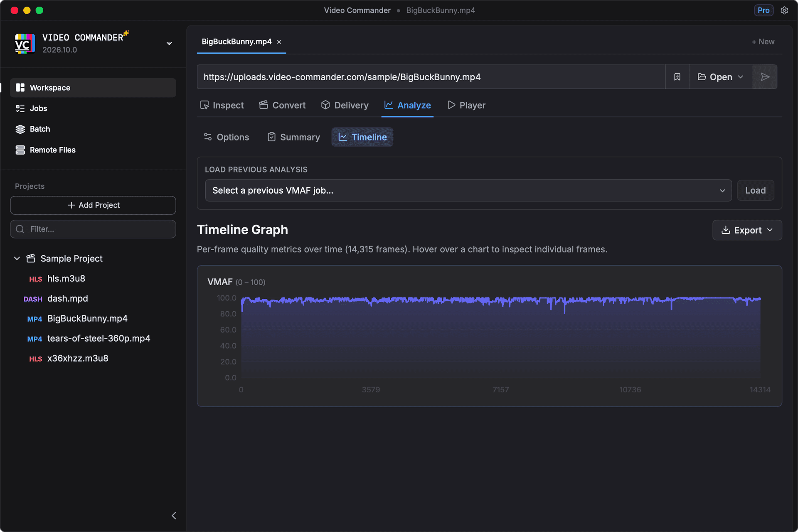The height and width of the screenshot is (532, 798).
Task: Open the Export dropdown menu
Action: [747, 230]
